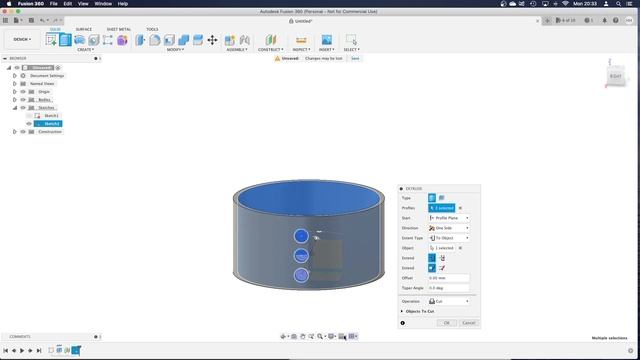Screen dimensions: 640x360
Task: Select the Offset Plane construct tool
Action: coord(271,40)
